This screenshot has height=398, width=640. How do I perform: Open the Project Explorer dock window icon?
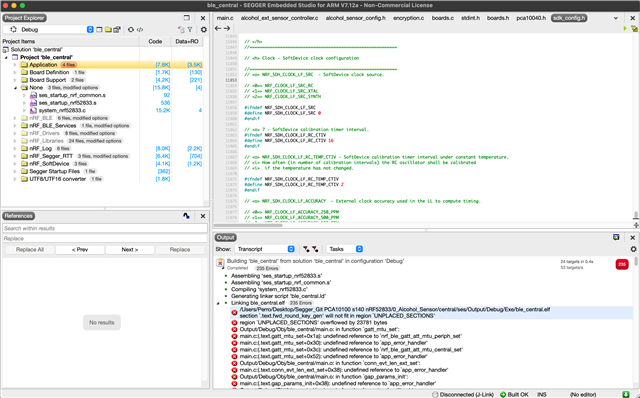[187, 18]
